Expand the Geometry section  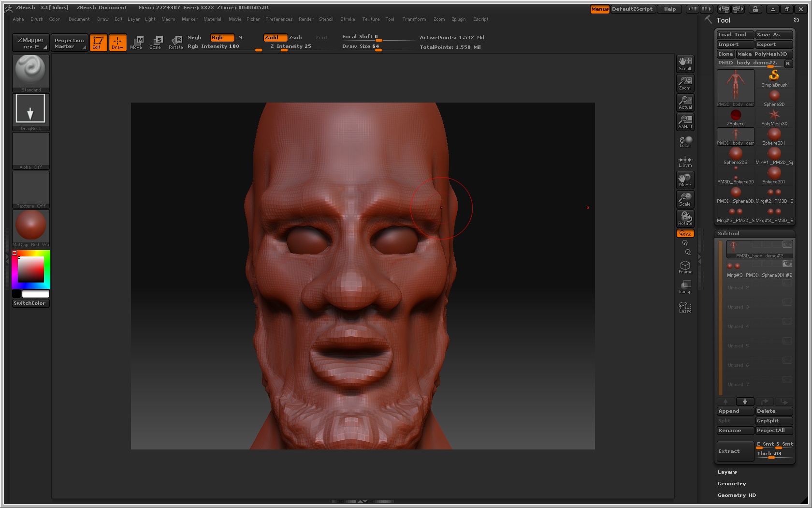[x=732, y=484]
